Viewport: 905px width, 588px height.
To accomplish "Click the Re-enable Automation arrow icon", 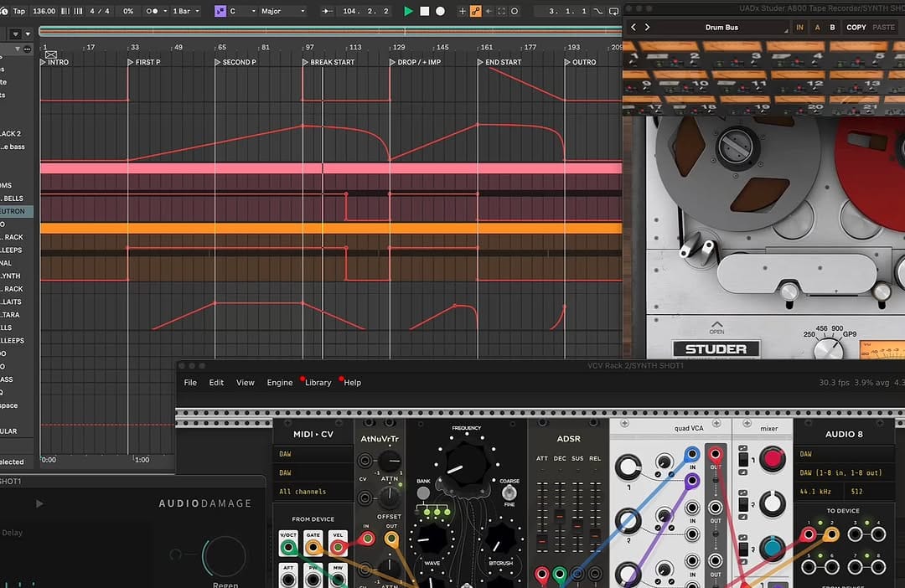I will coord(489,11).
